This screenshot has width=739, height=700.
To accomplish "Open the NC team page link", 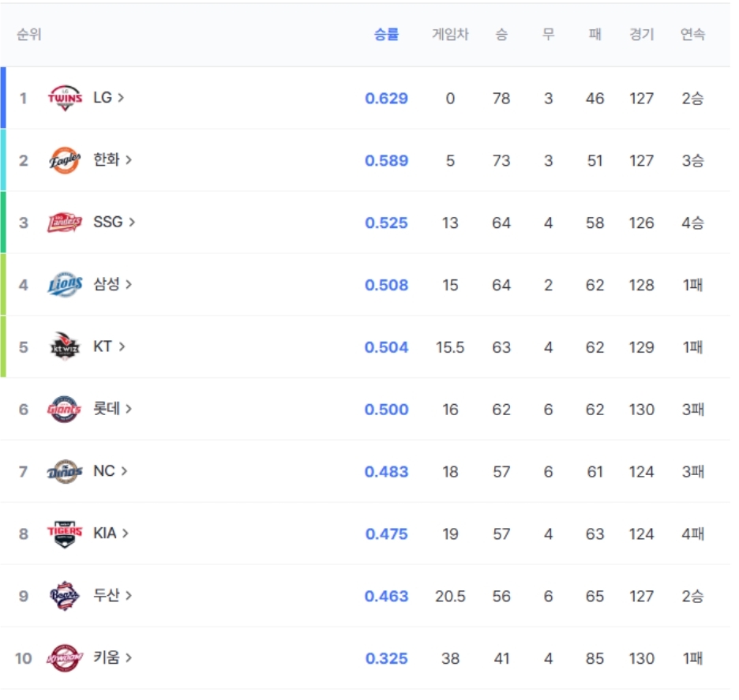I will [x=111, y=470].
